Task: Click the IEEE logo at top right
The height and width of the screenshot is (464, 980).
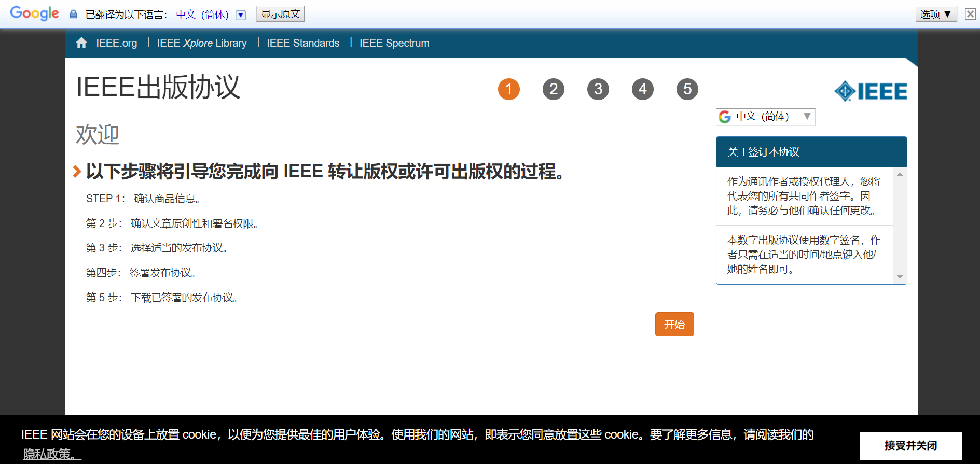Action: 871,91
